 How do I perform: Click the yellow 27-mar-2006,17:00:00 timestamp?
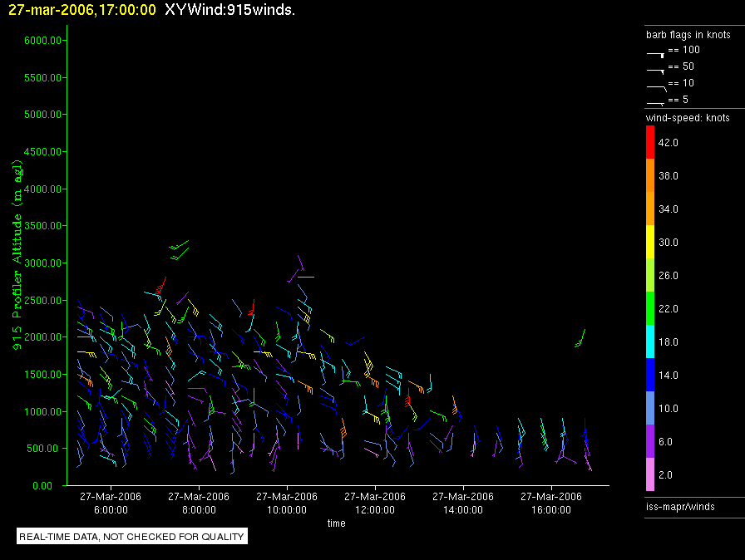pyautogui.click(x=81, y=10)
